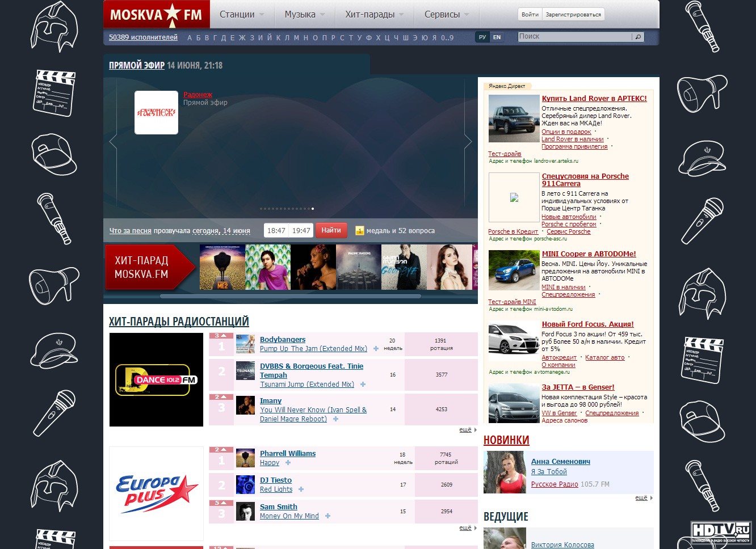Image resolution: width=756 pixels, height=549 pixels.
Task: Open the Imany artist link
Action: pos(271,401)
